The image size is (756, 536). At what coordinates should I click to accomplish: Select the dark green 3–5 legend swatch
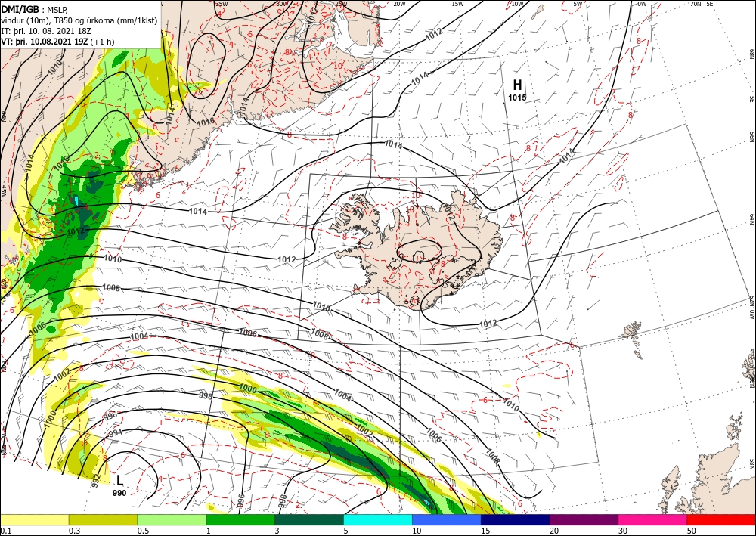[309, 519]
